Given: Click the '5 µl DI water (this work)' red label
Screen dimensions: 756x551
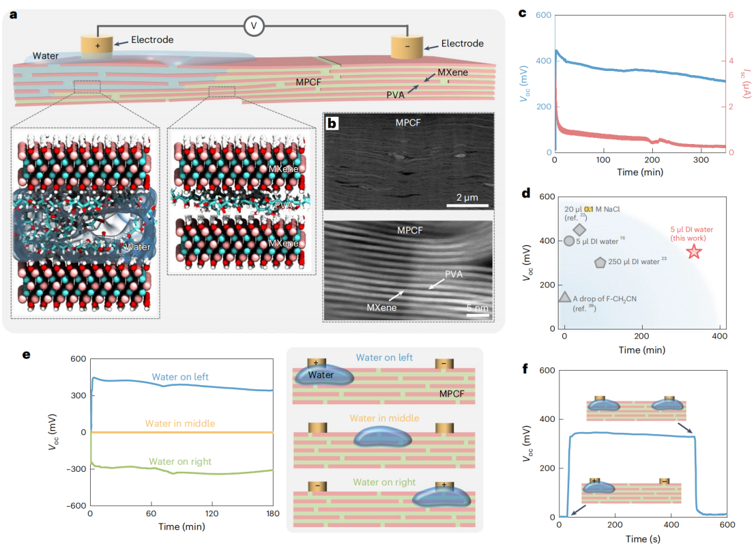Looking at the screenshot, I should (x=691, y=234).
